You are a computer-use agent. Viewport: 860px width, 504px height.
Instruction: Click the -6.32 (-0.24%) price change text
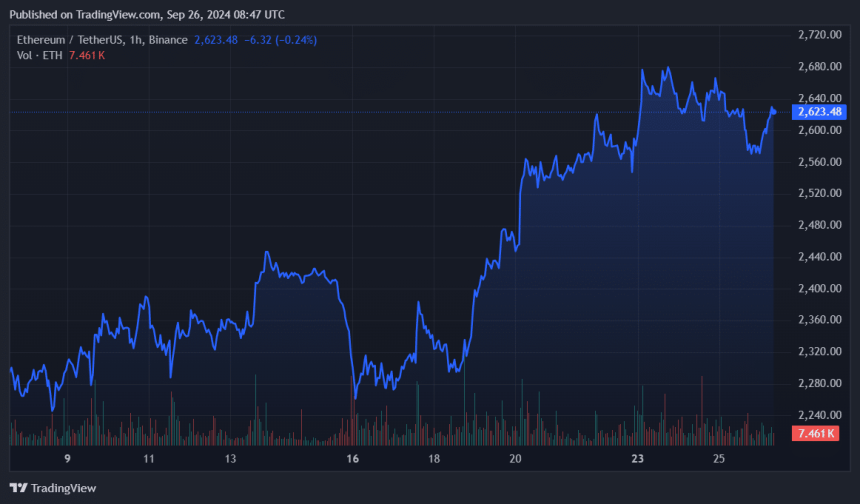pyautogui.click(x=280, y=40)
